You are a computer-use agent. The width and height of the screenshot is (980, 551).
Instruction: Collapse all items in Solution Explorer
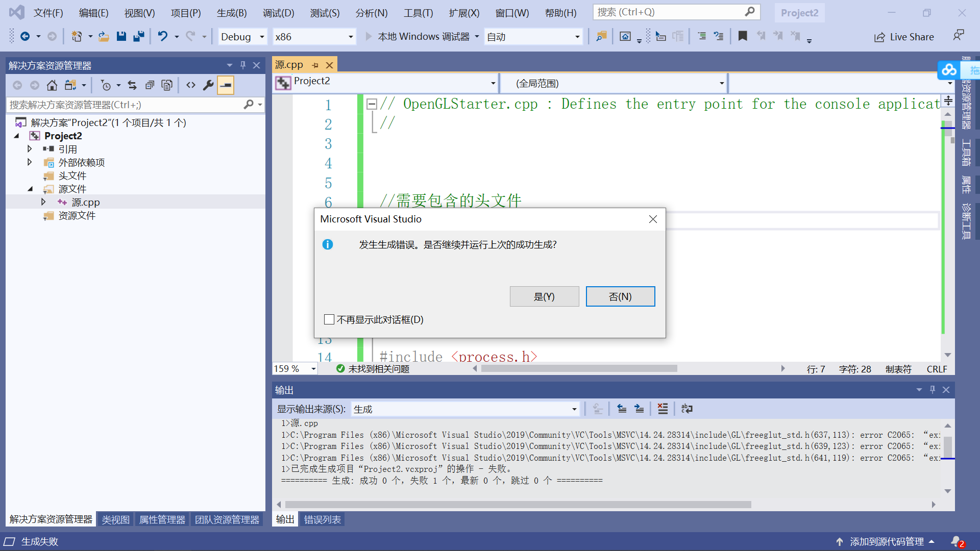[150, 85]
